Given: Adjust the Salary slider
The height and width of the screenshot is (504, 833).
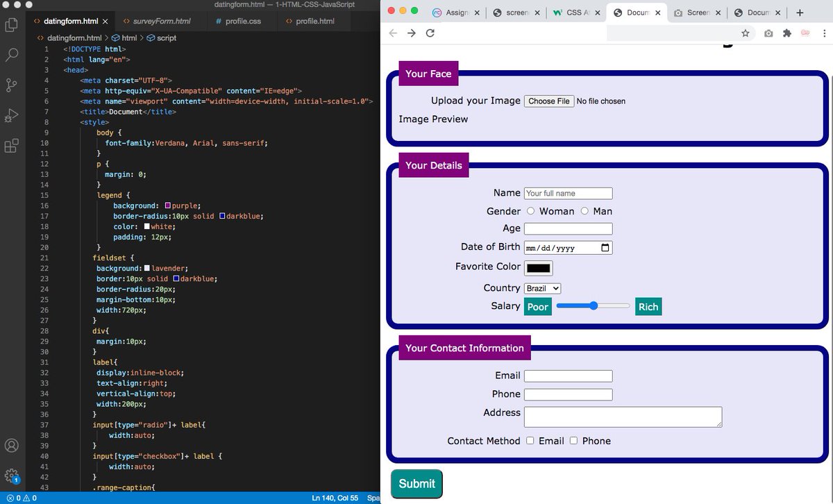Looking at the screenshot, I should tap(592, 305).
